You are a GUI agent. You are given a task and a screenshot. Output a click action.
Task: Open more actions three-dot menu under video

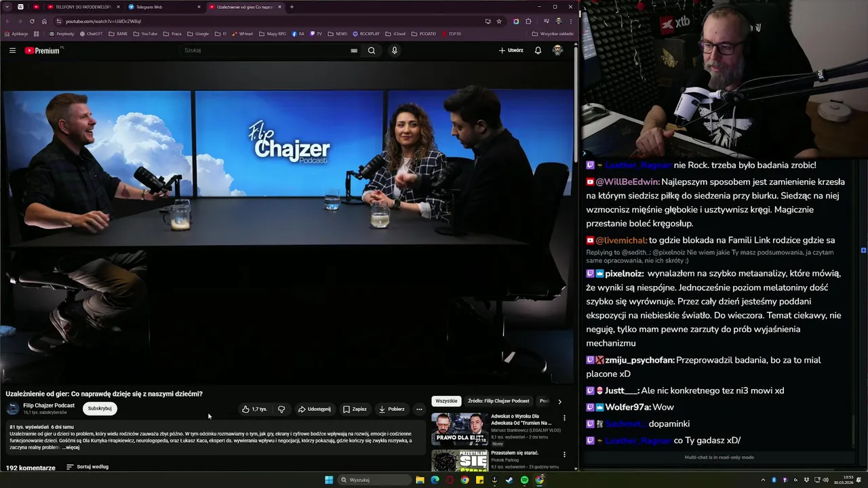click(419, 409)
